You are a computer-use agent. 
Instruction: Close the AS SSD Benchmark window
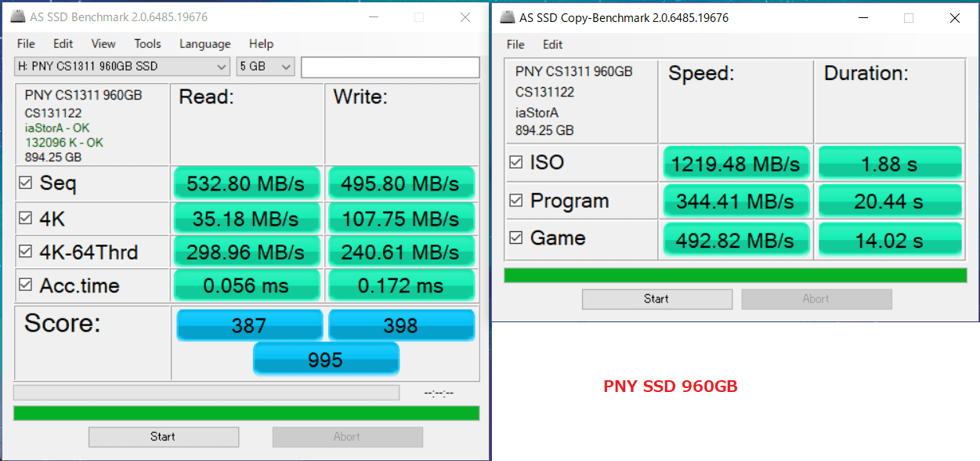tap(466, 16)
